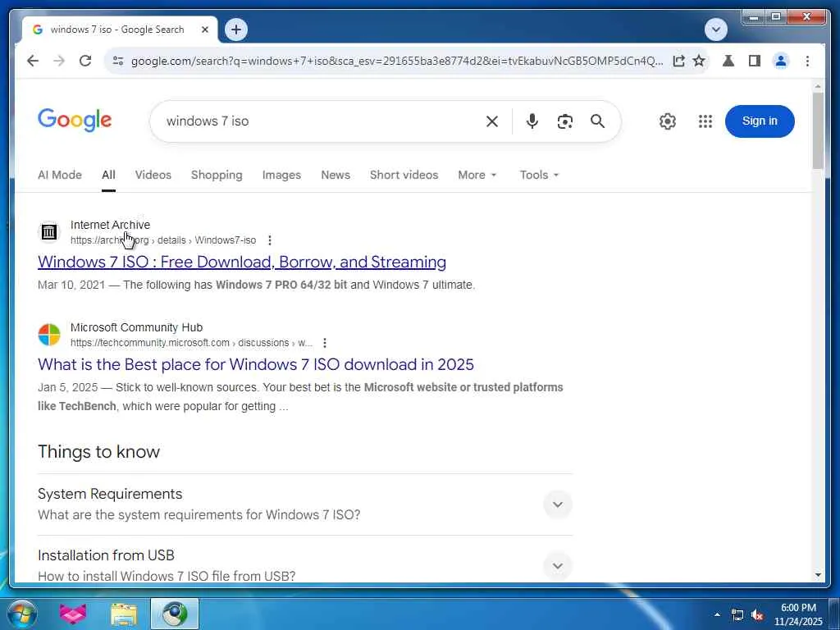Open 'Windows 7 ISO : Free Download' link
The height and width of the screenshot is (630, 840).
242,262
